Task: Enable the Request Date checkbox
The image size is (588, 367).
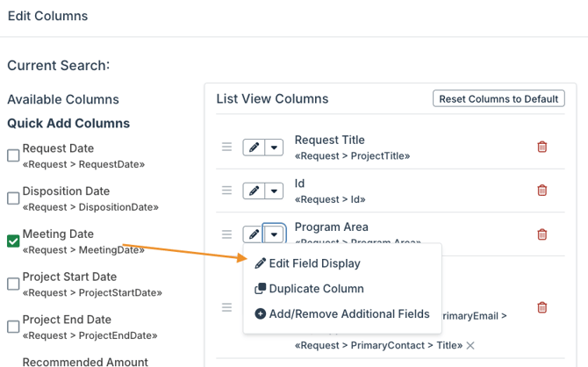Action: tap(13, 155)
